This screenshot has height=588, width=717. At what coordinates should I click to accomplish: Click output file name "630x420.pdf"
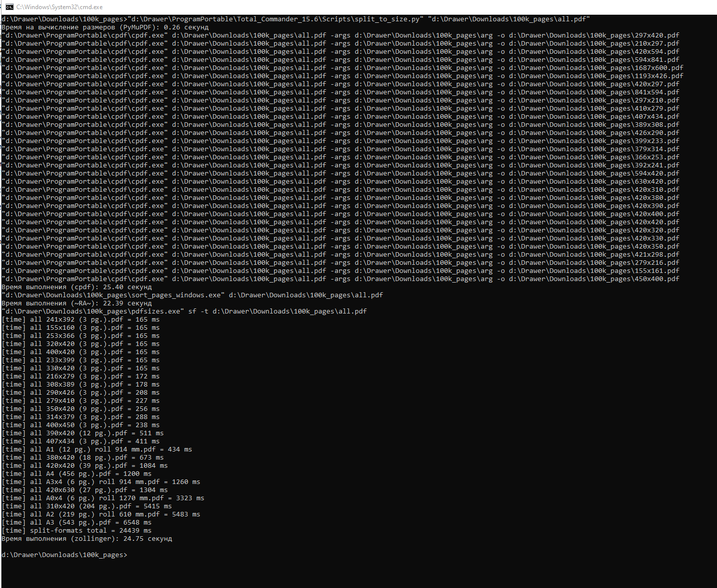click(x=657, y=182)
